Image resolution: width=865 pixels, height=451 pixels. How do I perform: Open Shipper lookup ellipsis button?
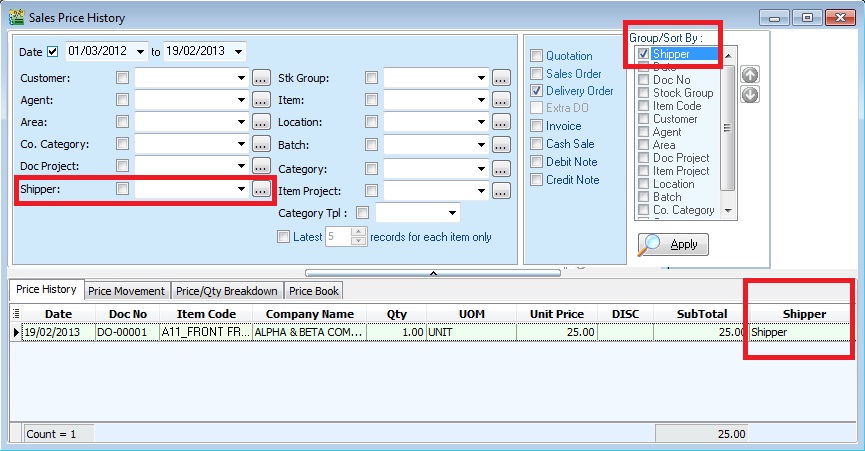(x=261, y=188)
